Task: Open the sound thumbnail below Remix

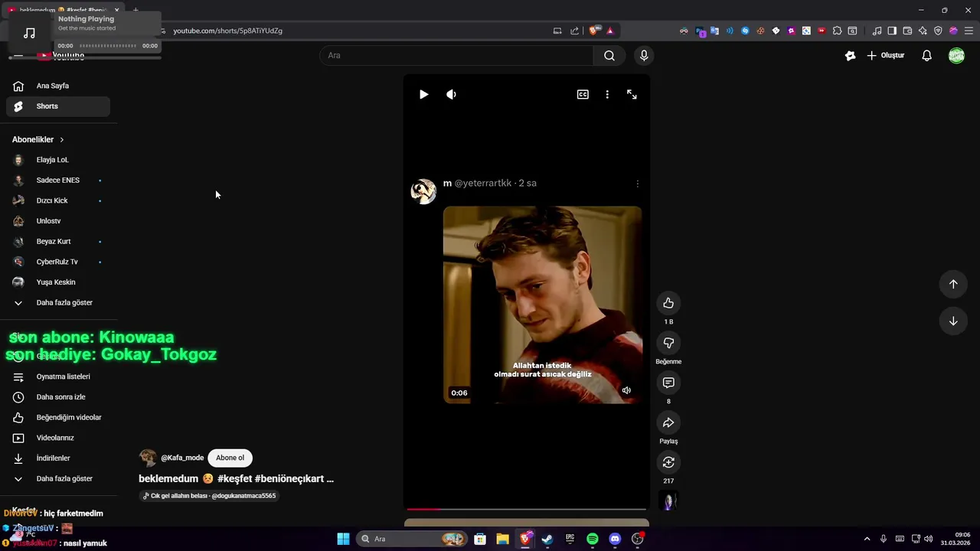Action: tap(668, 501)
